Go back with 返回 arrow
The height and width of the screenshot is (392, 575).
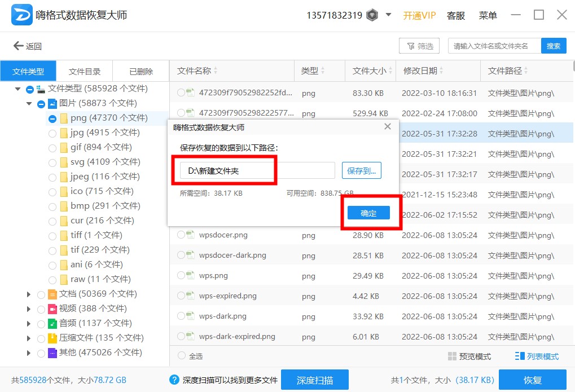click(28, 46)
